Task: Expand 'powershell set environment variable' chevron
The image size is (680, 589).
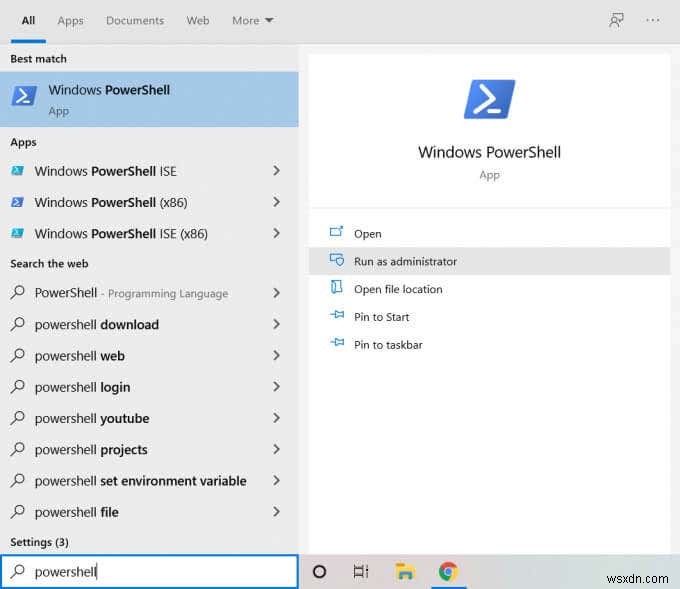Action: point(276,480)
